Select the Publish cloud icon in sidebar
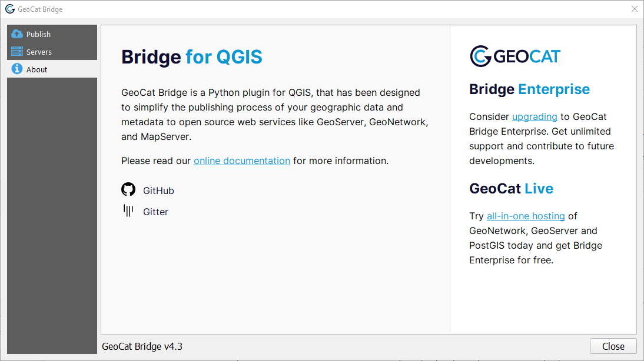Image resolution: width=644 pixels, height=361 pixels. point(16,34)
